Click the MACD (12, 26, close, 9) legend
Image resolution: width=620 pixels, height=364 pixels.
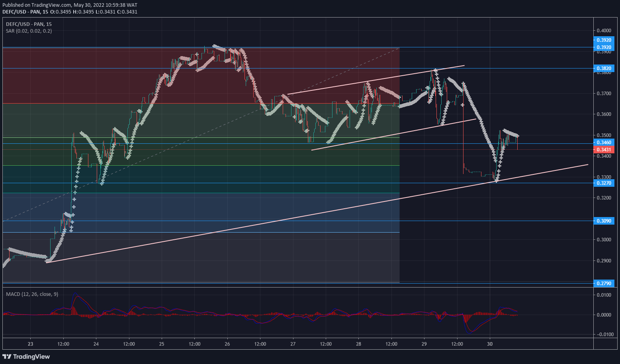point(32,294)
